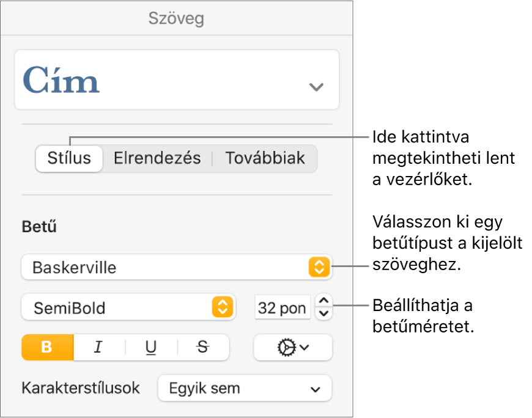Viewport: 532px width, 418px height.
Task: Click the 32 pon font size field
Action: 283,308
